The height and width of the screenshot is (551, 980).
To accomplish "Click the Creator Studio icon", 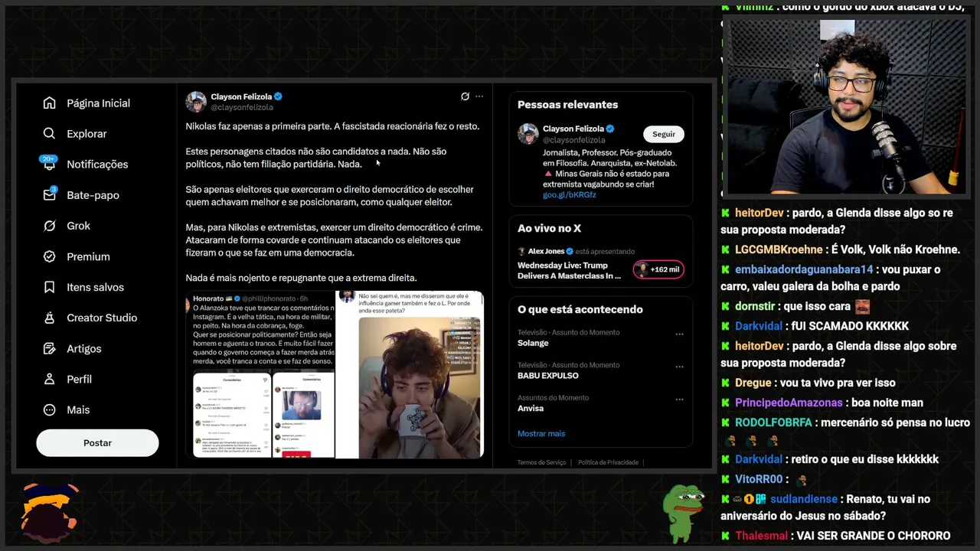I will click(50, 318).
